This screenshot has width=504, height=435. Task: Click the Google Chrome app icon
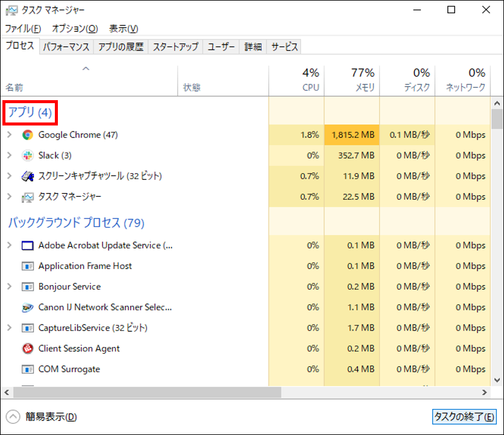pos(28,135)
